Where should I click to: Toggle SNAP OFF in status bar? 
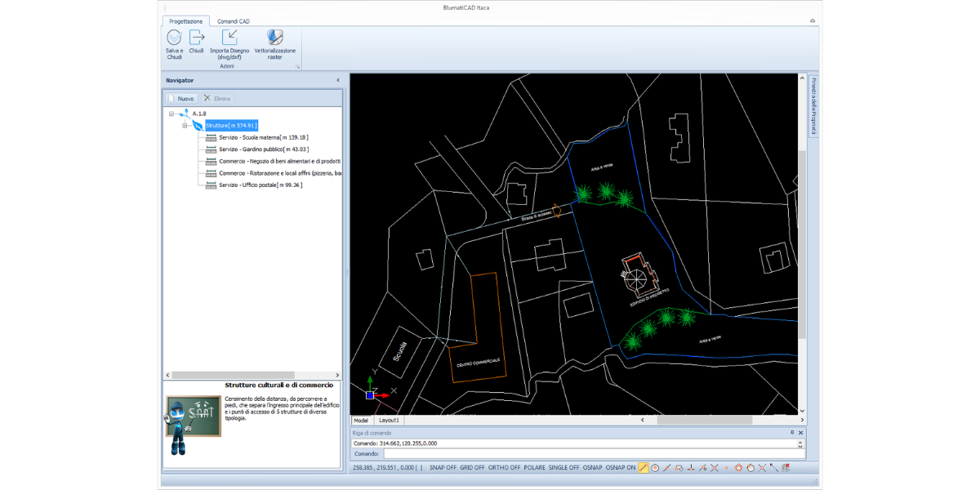[443, 468]
